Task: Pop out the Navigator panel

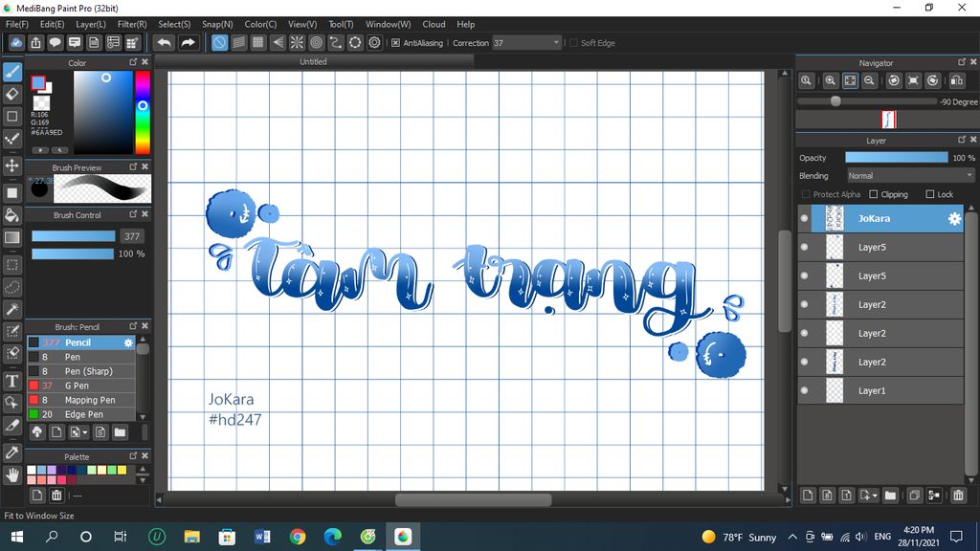Action: tap(961, 62)
